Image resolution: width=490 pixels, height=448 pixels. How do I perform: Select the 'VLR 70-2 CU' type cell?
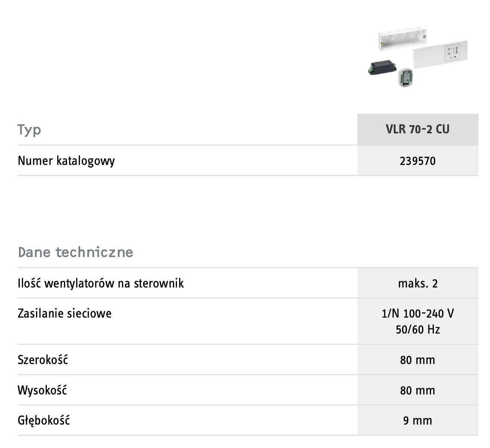(x=418, y=129)
